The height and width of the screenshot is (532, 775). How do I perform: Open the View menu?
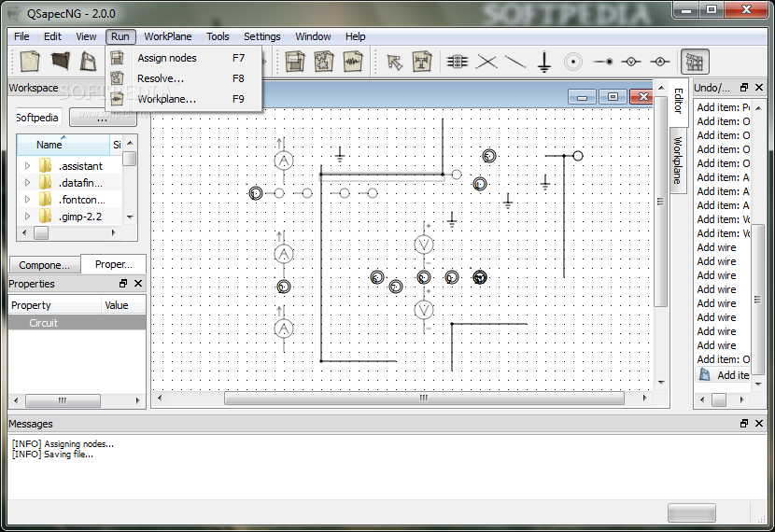(86, 36)
